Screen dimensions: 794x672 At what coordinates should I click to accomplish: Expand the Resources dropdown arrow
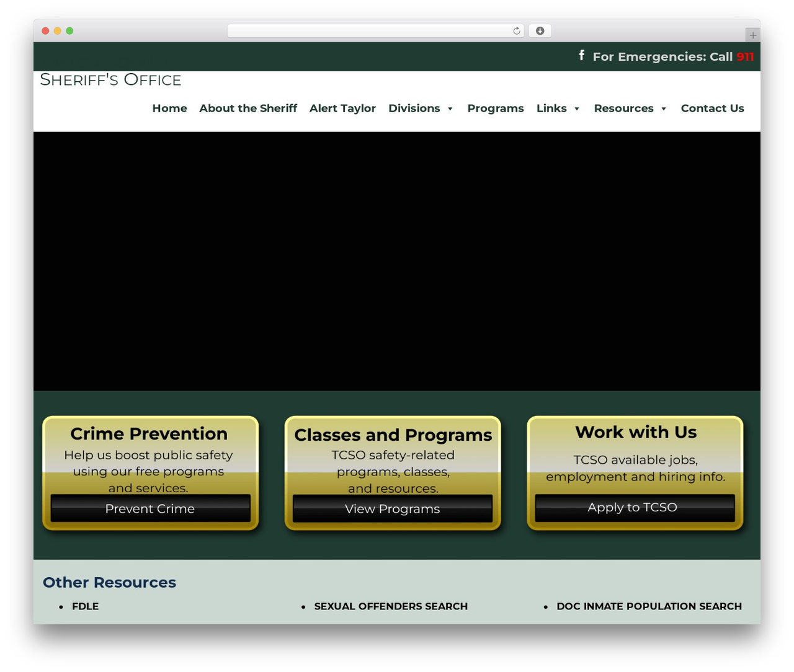(663, 109)
